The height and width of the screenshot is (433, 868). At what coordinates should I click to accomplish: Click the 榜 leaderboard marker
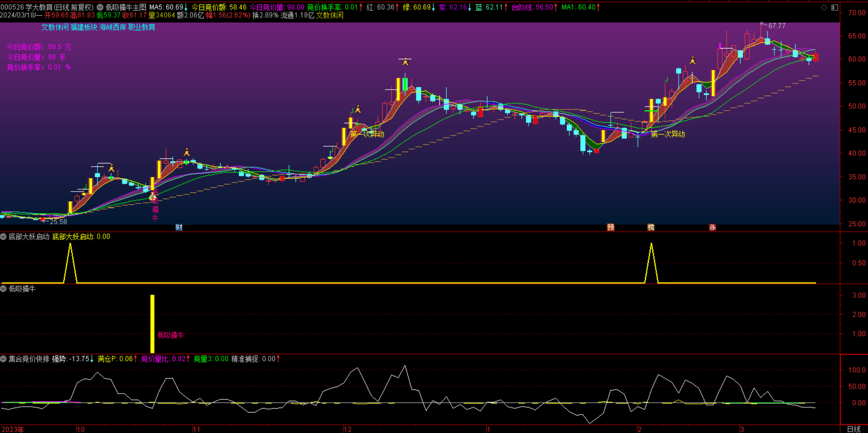651,227
